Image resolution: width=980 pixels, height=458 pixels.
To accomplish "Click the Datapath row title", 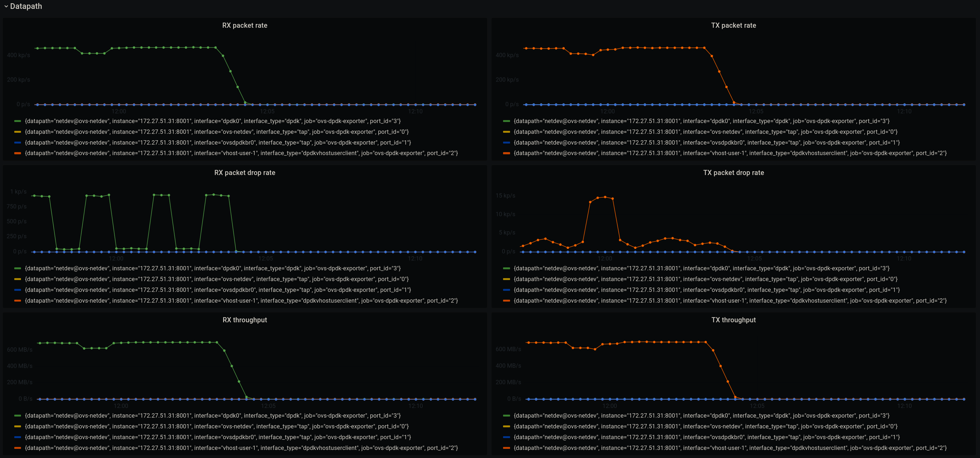I will 26,6.
